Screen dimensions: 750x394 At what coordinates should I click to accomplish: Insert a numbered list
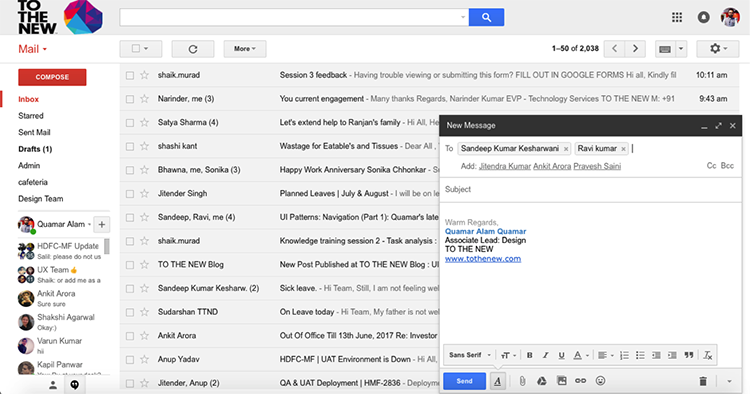tap(624, 355)
